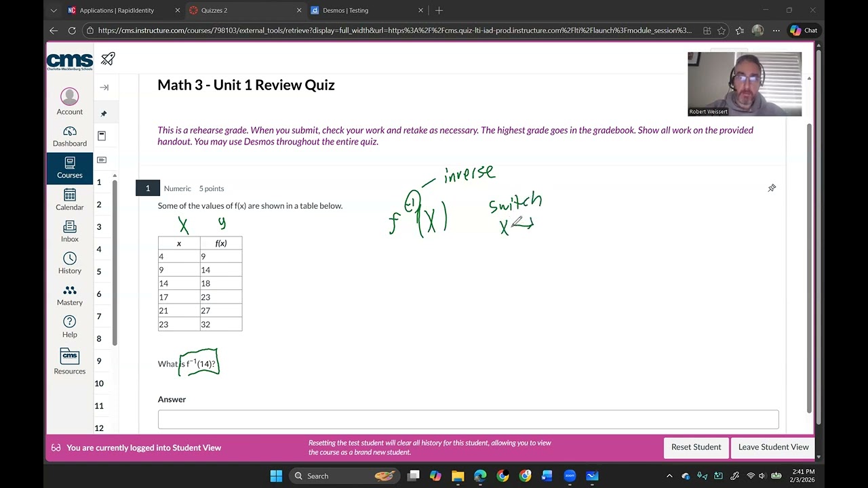Open File Explorer from taskbar
The height and width of the screenshot is (488, 868).
458,476
